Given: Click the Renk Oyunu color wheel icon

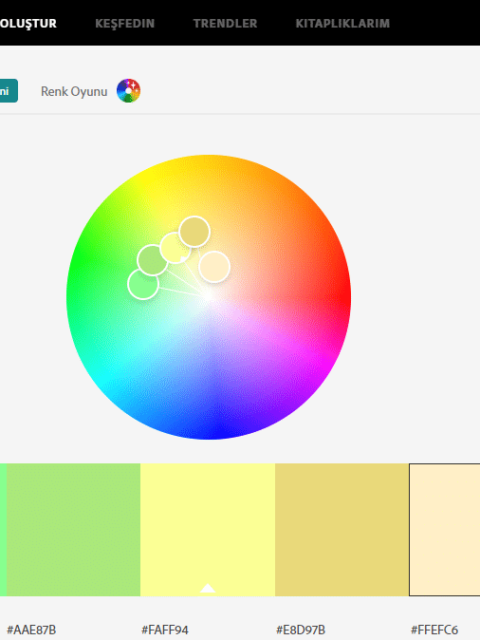Looking at the screenshot, I should tap(129, 91).
